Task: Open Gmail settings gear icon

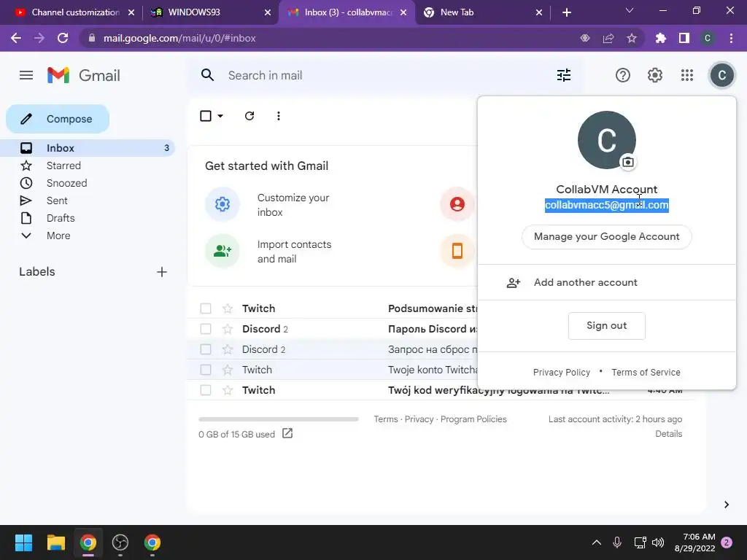Action: [x=654, y=75]
